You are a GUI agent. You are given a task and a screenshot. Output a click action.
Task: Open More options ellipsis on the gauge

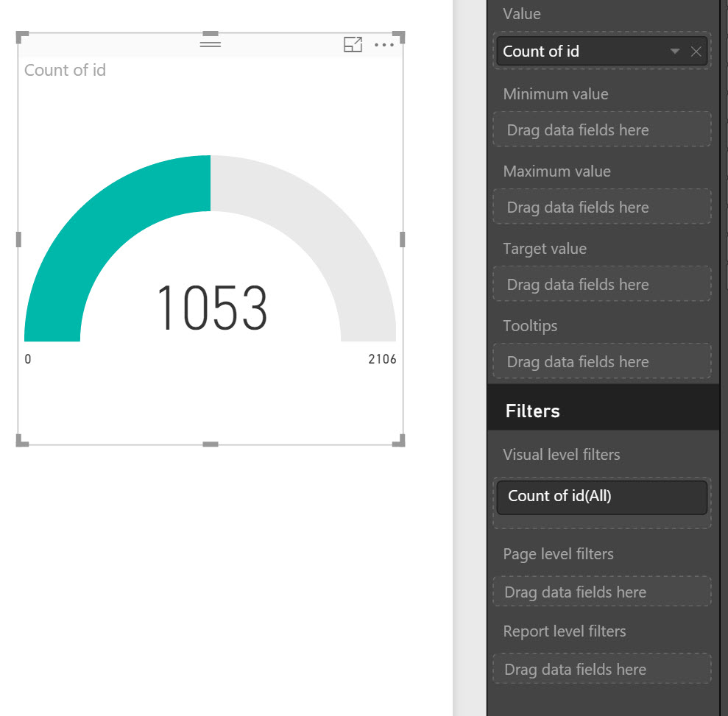click(384, 45)
